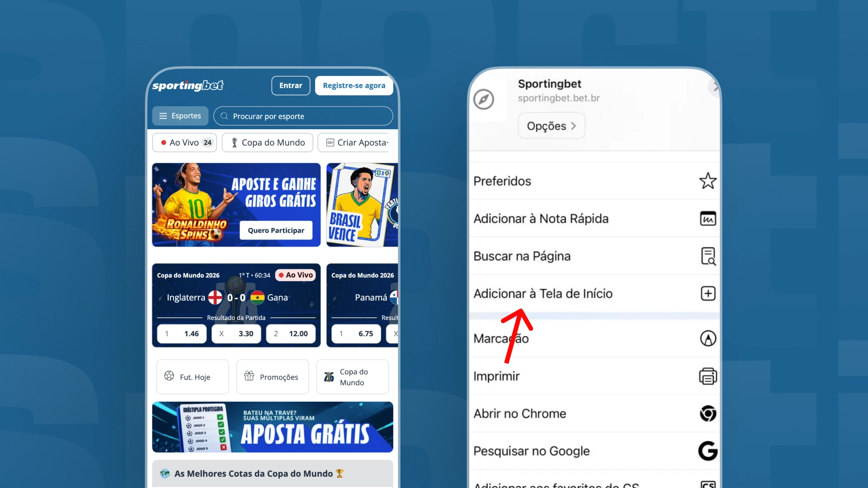Select odds 12.00 for Gana win
Screen dimensions: 868x488
(x=291, y=333)
